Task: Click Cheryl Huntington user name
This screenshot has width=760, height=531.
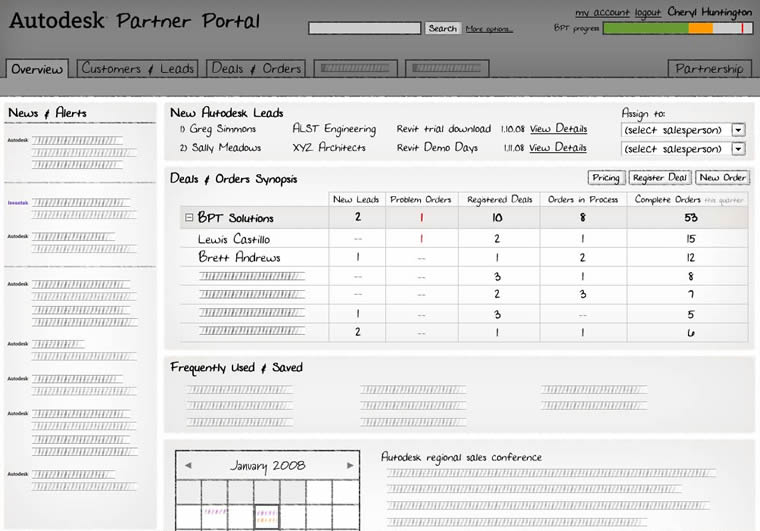Action: tap(709, 12)
